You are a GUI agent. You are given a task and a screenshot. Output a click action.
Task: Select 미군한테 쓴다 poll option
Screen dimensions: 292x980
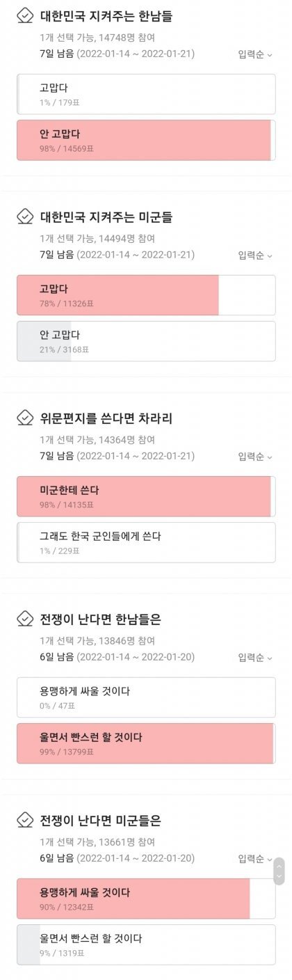coord(146,496)
